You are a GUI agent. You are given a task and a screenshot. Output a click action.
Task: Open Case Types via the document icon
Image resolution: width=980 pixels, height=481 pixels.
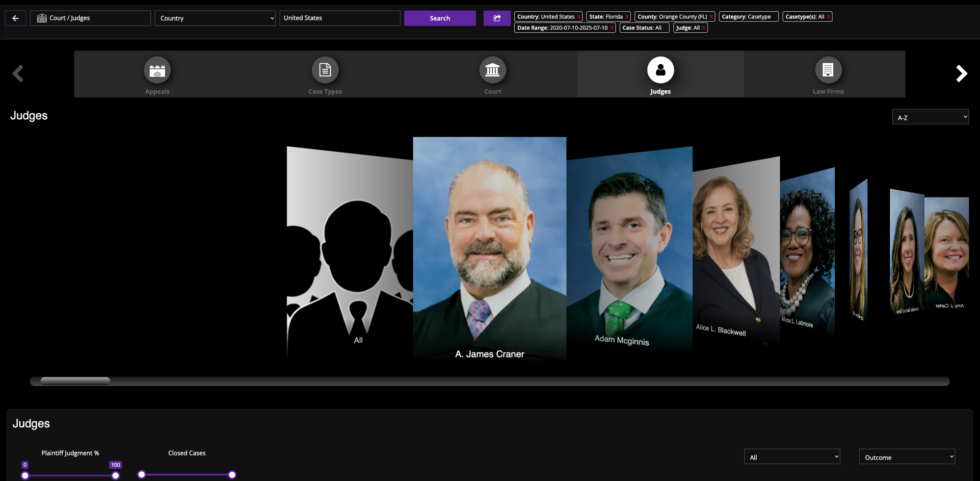pos(325,74)
